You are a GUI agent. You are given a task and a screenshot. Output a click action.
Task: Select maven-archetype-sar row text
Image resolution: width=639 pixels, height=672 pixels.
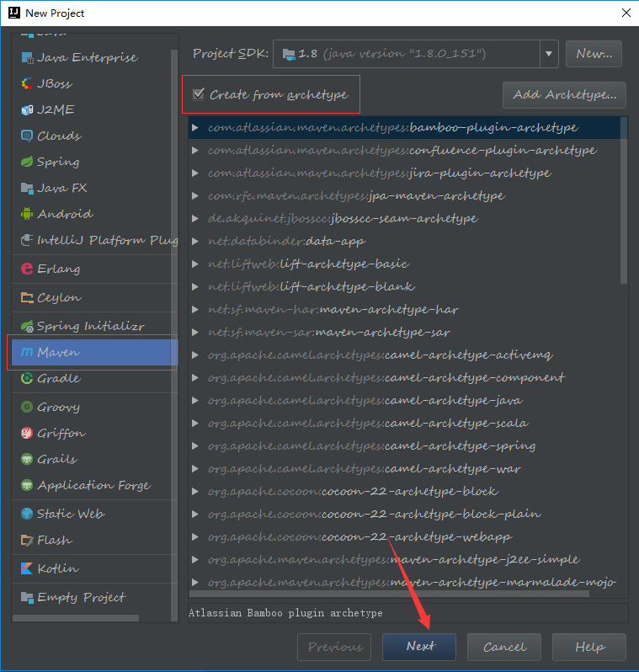pyautogui.click(x=329, y=332)
